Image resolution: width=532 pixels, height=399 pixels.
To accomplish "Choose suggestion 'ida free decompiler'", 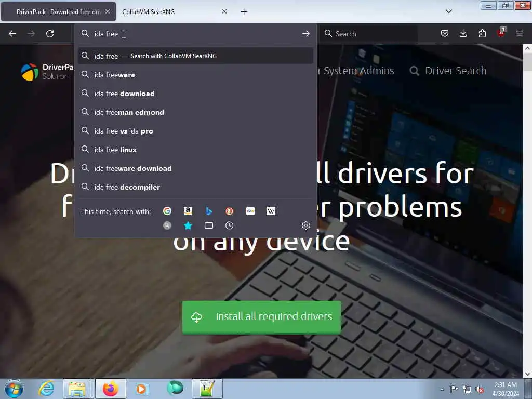I will [195, 187].
